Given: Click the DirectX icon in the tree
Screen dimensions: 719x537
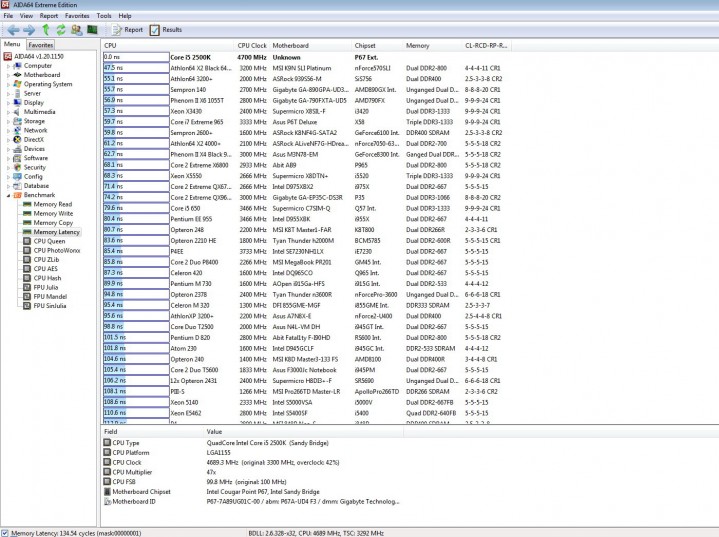Looking at the screenshot, I should click(17, 139).
